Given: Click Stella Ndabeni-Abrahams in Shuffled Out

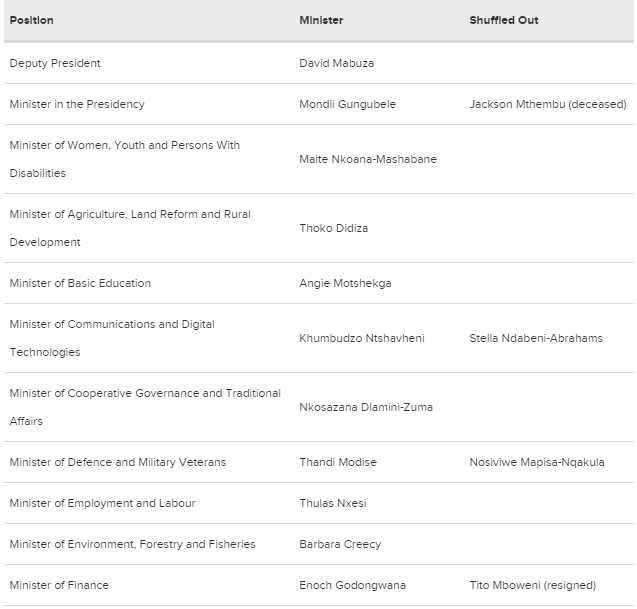Looking at the screenshot, I should click(x=536, y=338).
